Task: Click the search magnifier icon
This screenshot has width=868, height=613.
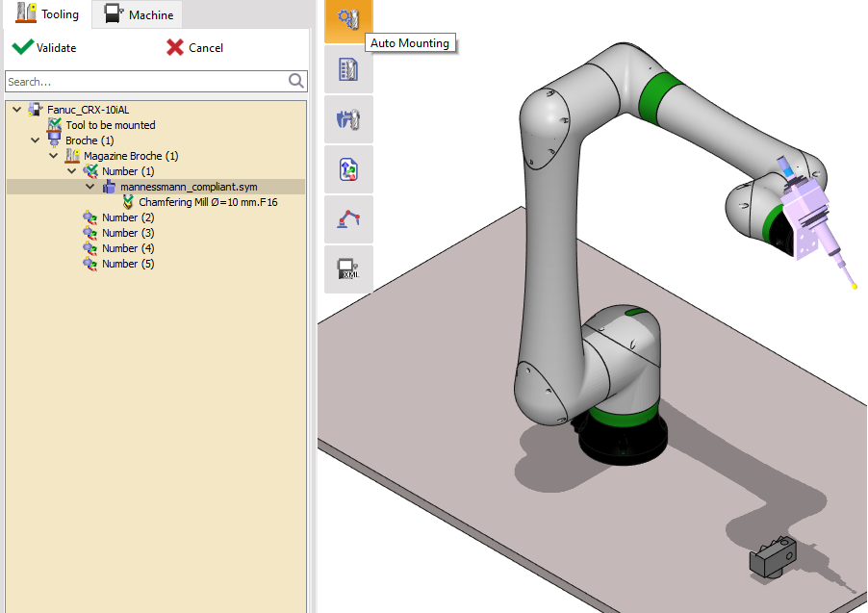Action: (296, 82)
